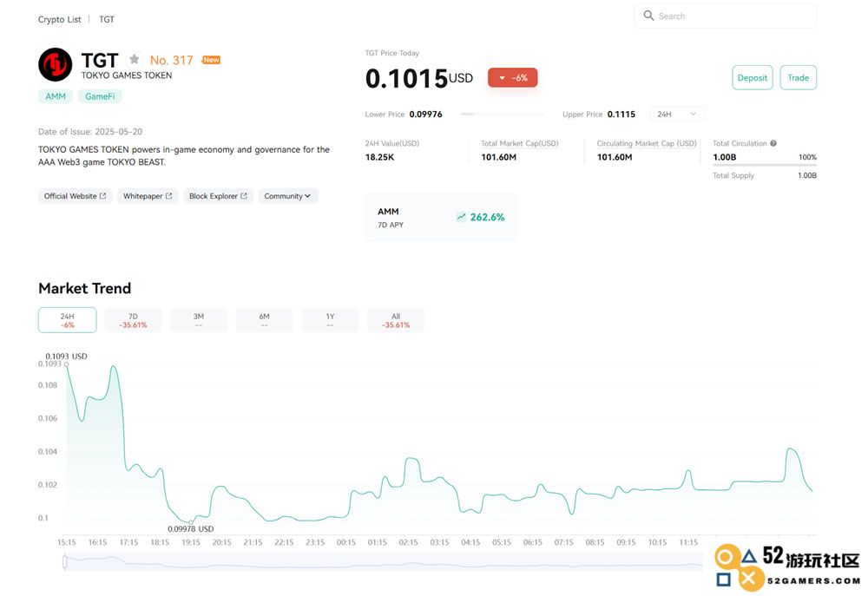868x596 pixels.
Task: Open the 24H price range dropdown
Action: [x=676, y=114]
